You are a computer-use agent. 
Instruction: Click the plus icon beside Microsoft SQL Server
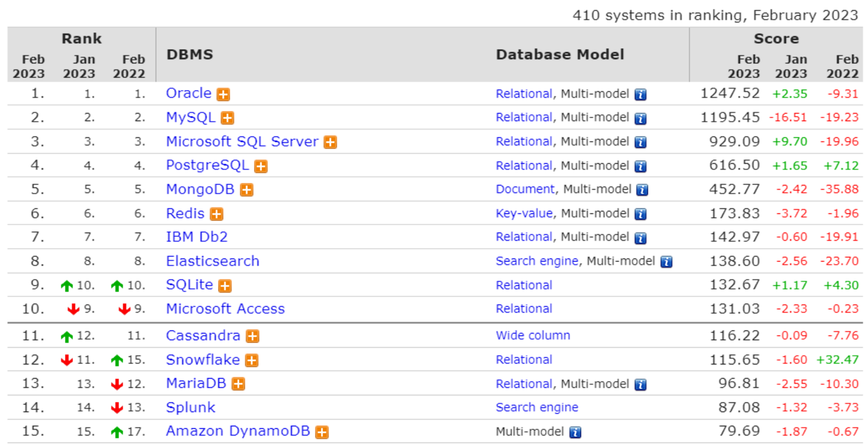330,142
